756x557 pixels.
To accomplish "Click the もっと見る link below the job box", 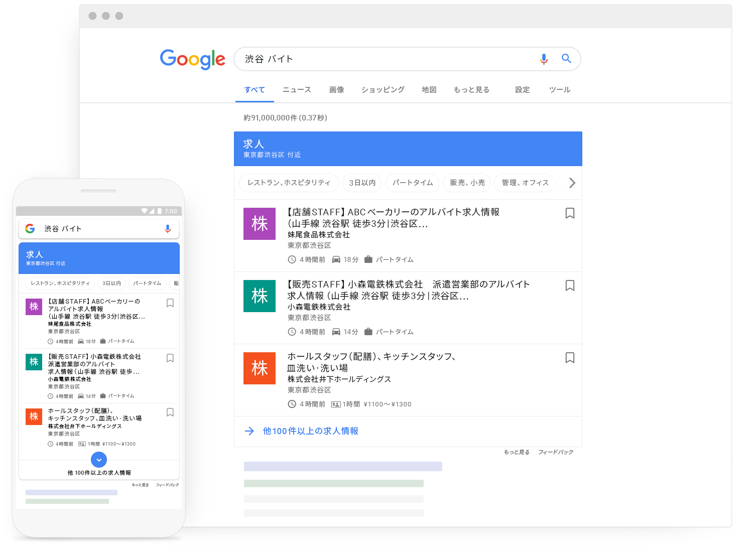I will (517, 452).
